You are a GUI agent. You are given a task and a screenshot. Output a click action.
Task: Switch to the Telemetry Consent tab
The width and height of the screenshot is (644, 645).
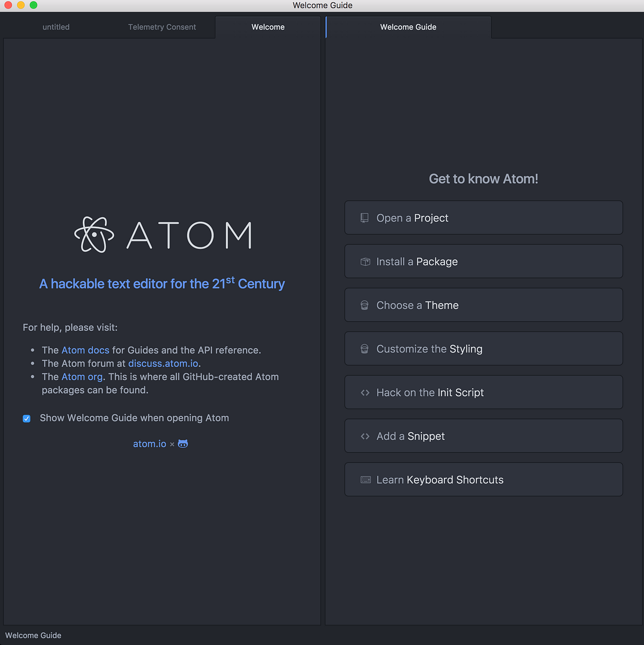[x=162, y=27]
